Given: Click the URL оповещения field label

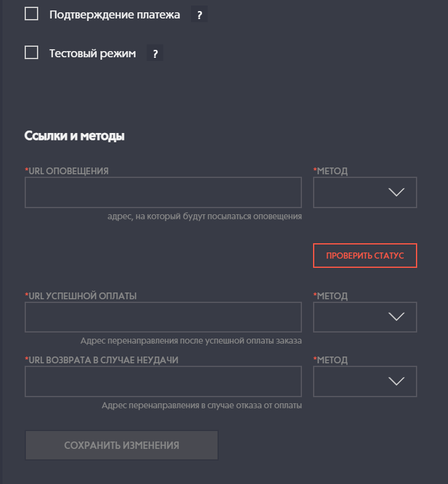Looking at the screenshot, I should pyautogui.click(x=68, y=171).
